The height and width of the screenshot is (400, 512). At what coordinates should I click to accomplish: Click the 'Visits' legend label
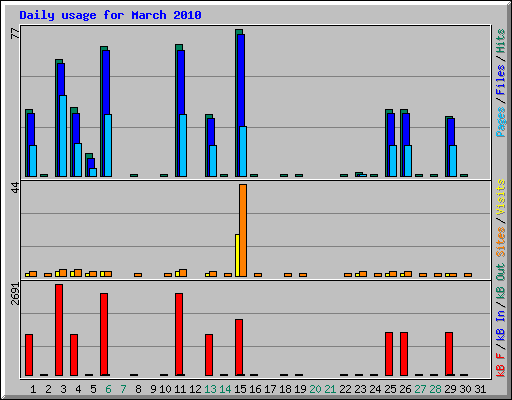501,197
